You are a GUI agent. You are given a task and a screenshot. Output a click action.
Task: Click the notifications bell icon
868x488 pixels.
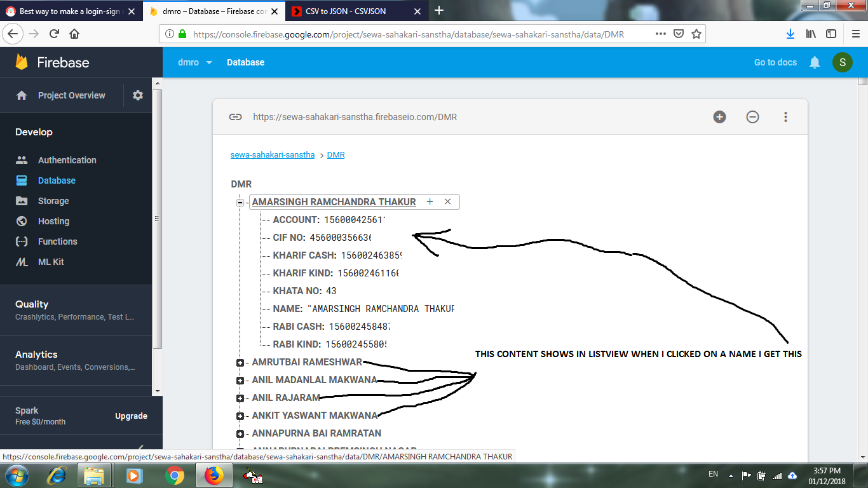(815, 62)
